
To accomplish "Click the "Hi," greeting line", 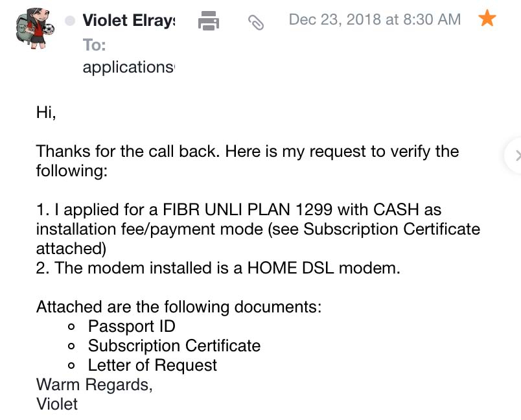I will 47,112.
